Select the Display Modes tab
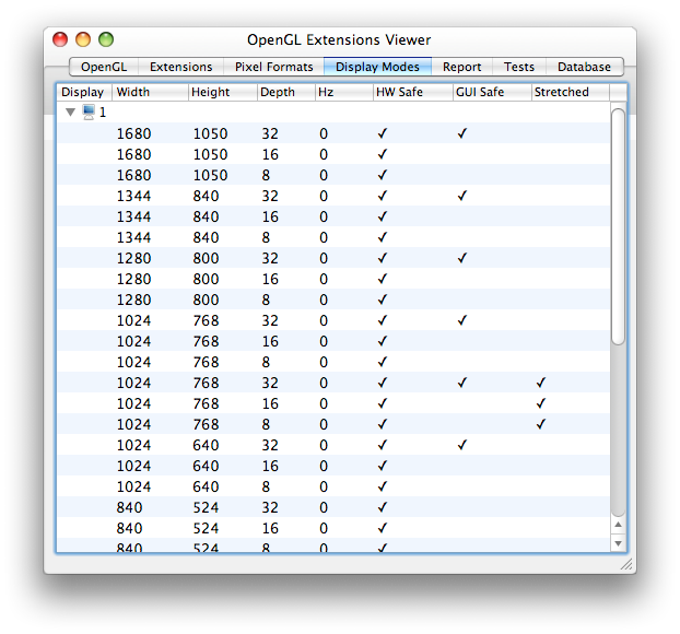The image size is (680, 634). [377, 67]
